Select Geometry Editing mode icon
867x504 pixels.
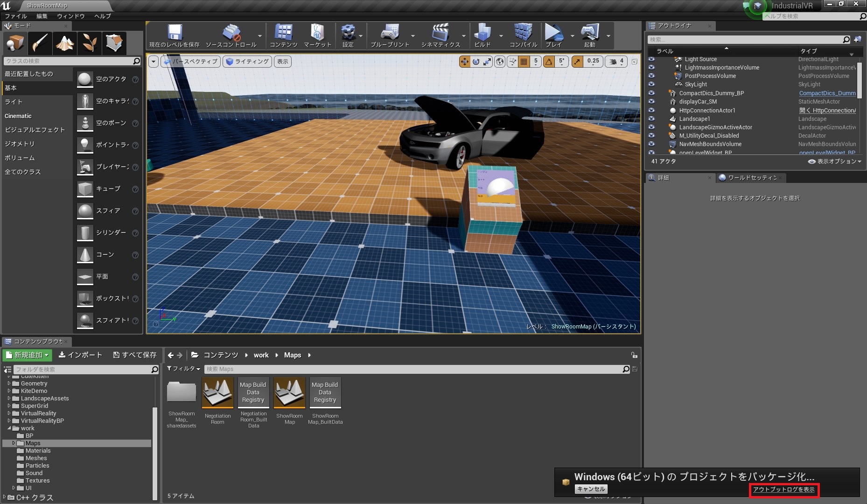(x=114, y=43)
